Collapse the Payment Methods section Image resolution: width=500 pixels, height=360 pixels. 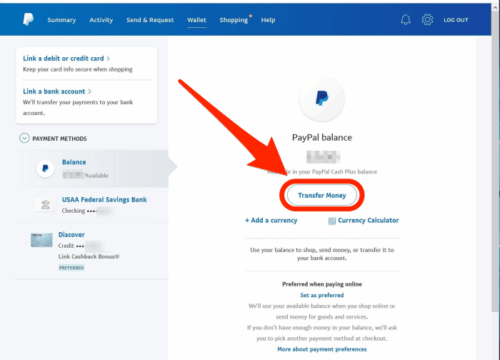pyautogui.click(x=24, y=138)
